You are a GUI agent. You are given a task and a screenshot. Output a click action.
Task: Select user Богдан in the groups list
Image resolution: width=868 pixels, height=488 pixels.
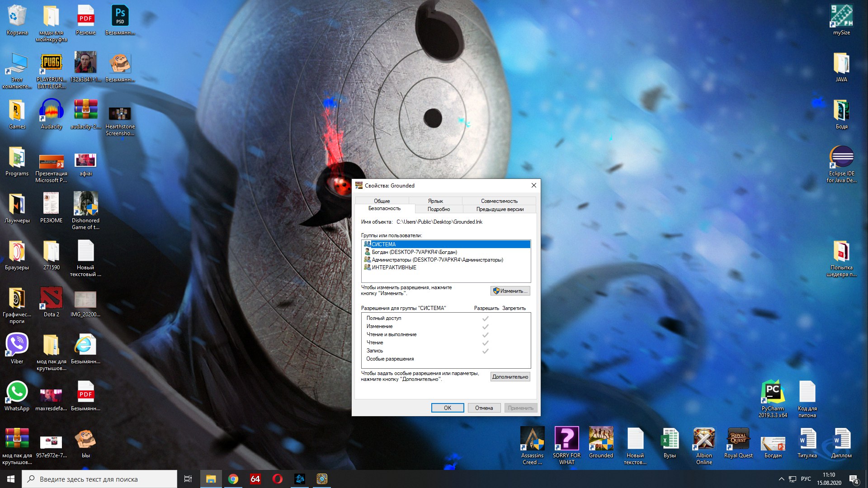tap(446, 252)
